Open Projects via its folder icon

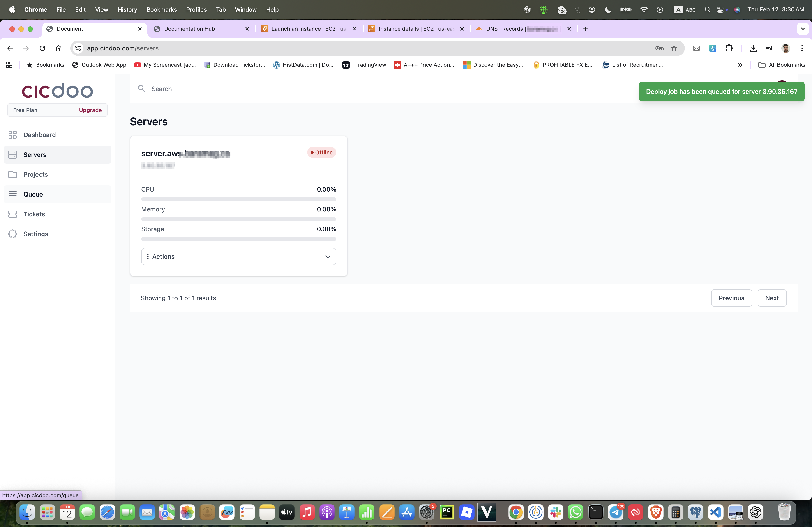click(x=13, y=174)
